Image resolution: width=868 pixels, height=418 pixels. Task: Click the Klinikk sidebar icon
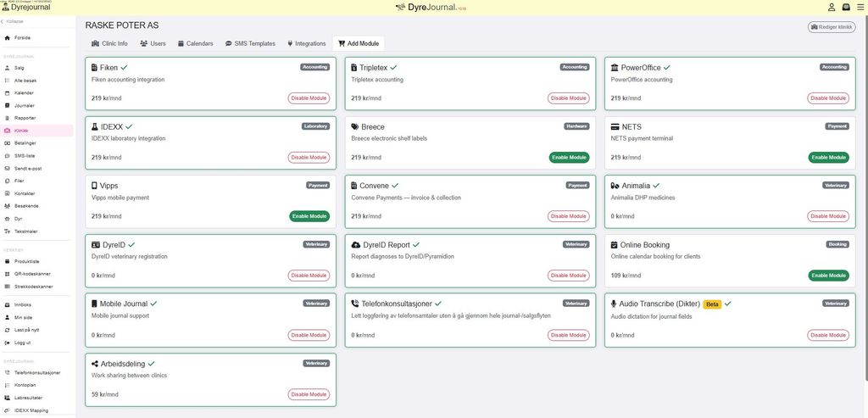tap(7, 131)
